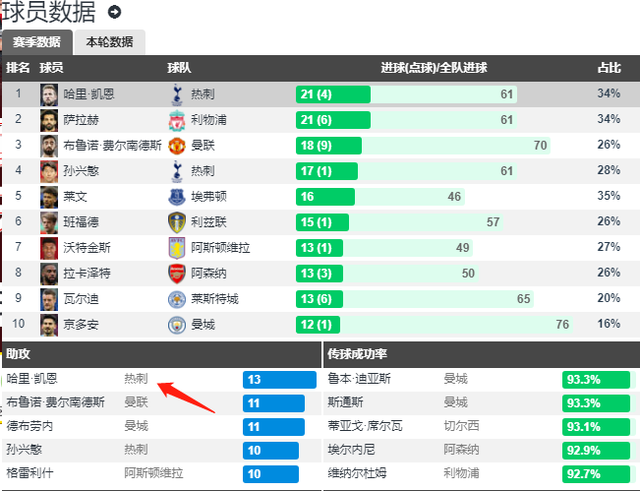Click the Manchester City crest in 10th row

[177, 325]
